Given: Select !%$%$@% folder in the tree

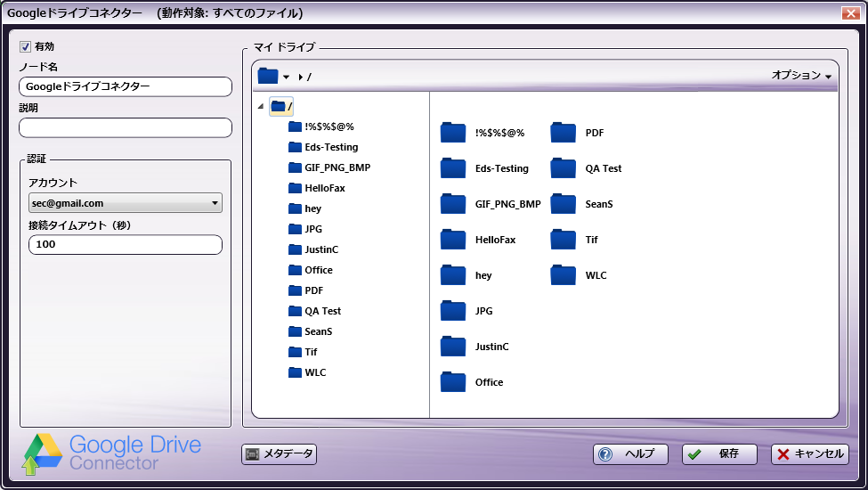Looking at the screenshot, I should click(321, 127).
